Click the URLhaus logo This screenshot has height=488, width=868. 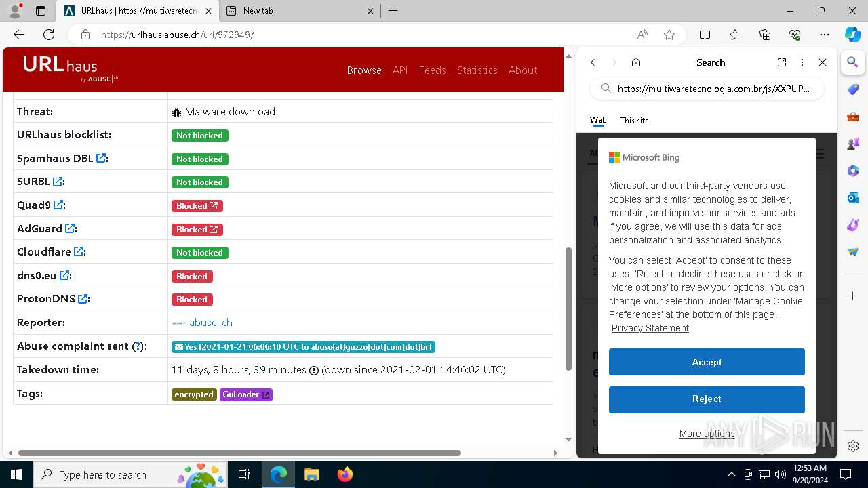[70, 68]
